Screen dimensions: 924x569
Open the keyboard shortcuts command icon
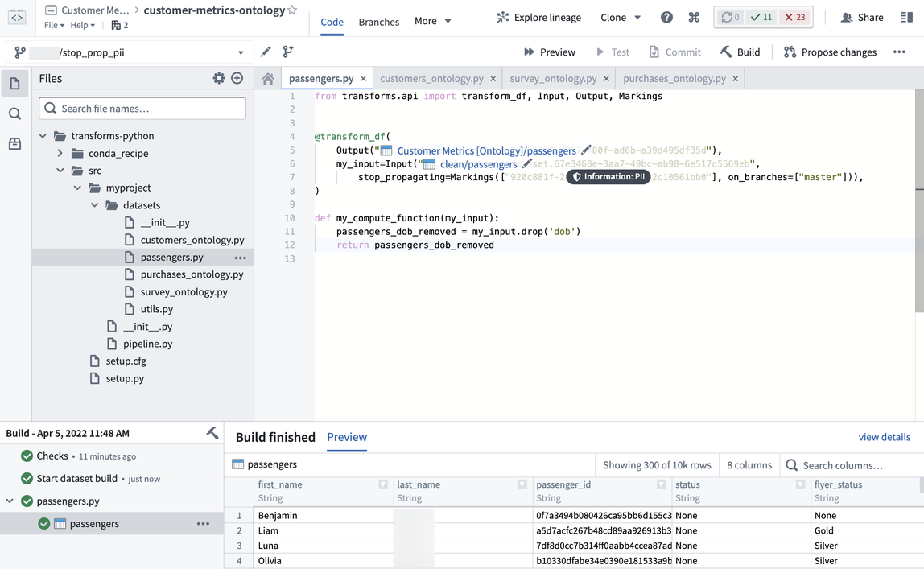tap(694, 17)
